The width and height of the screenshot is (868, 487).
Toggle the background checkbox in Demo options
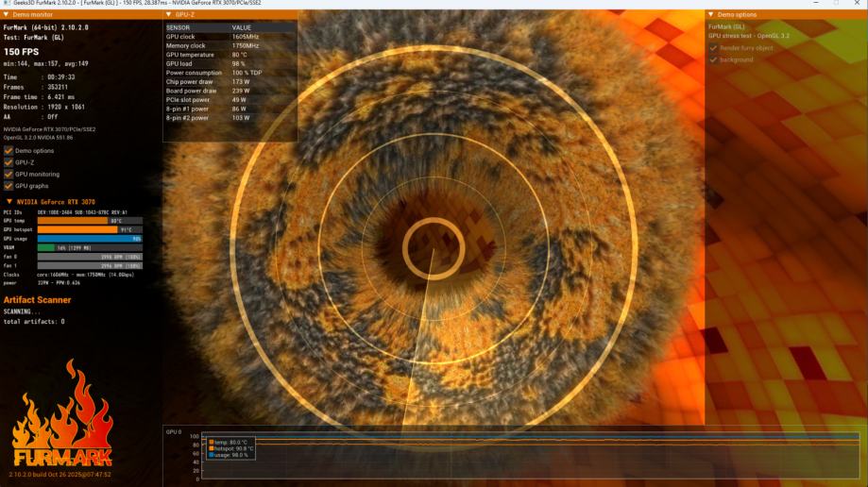(x=713, y=59)
